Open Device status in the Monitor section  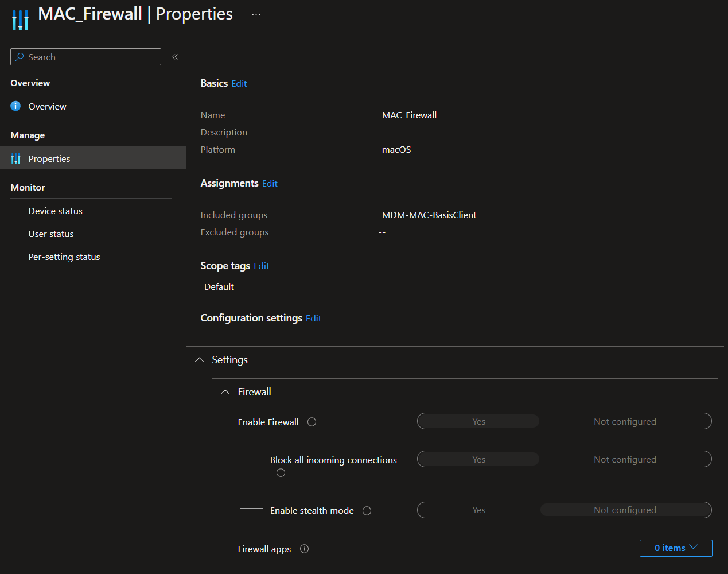(56, 211)
